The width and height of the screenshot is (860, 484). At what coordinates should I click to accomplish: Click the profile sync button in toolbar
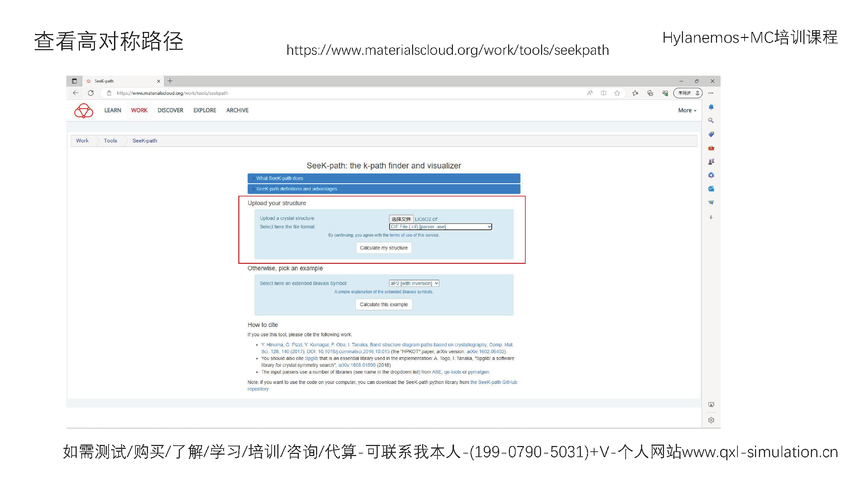pos(688,93)
